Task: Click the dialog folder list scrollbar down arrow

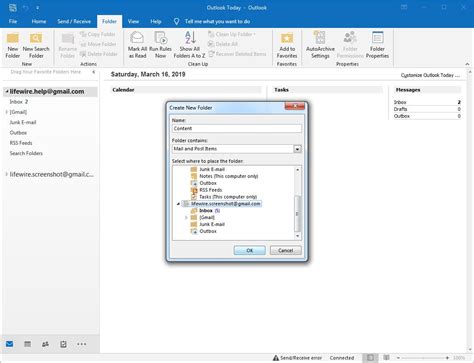Action: [298, 236]
